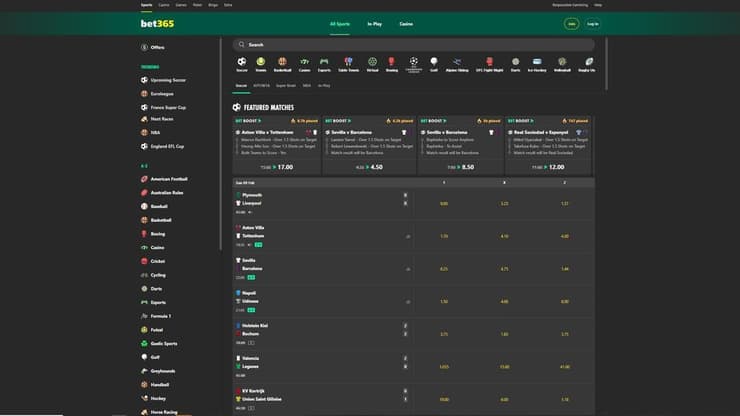Viewport: 740px width, 416px height.
Task: Switch to the In-Play header tab
Action: point(375,24)
